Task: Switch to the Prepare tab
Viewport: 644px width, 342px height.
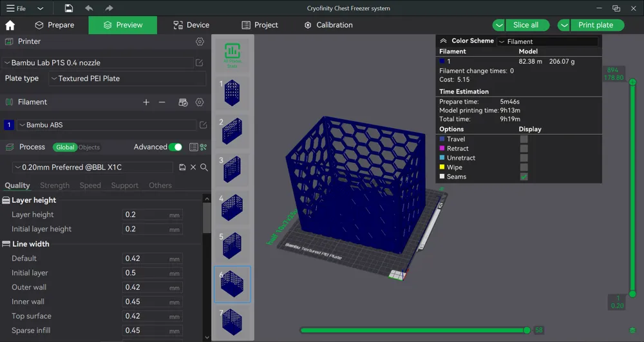Action: 55,25
